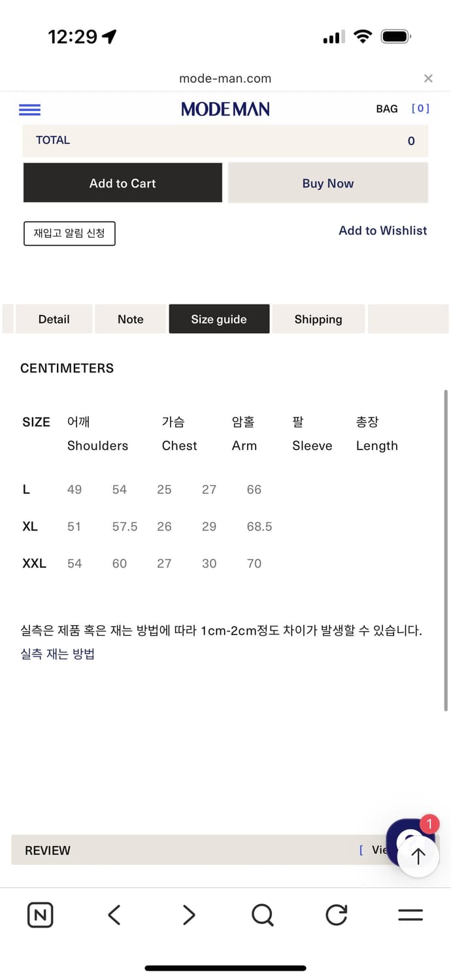The image size is (451, 980).
Task: Click the Buy Now button
Action: pyautogui.click(x=328, y=183)
